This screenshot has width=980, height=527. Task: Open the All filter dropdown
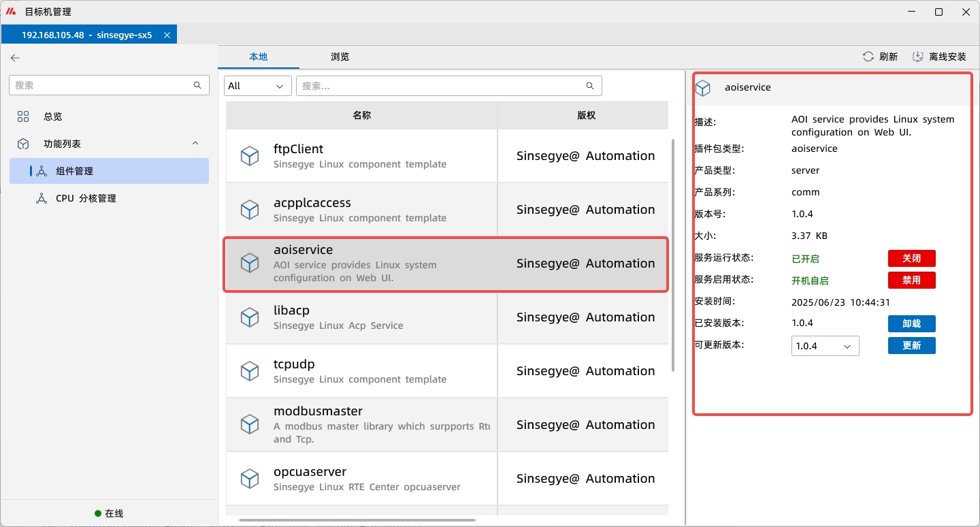pos(257,86)
